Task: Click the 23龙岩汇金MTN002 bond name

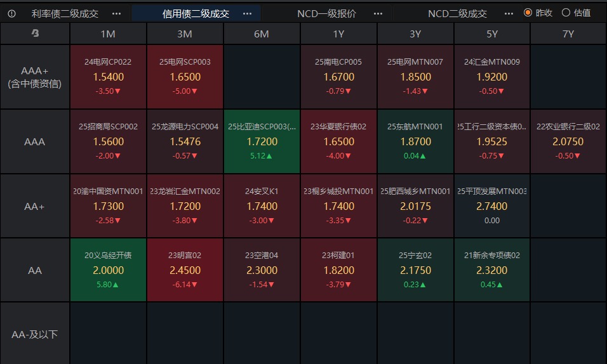Action: click(x=185, y=191)
